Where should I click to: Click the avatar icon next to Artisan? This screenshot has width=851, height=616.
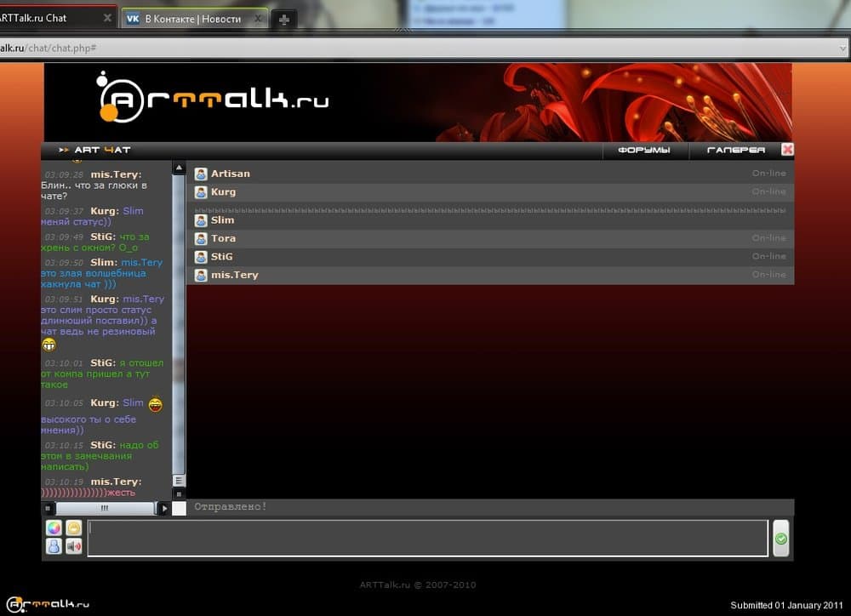pyautogui.click(x=201, y=174)
